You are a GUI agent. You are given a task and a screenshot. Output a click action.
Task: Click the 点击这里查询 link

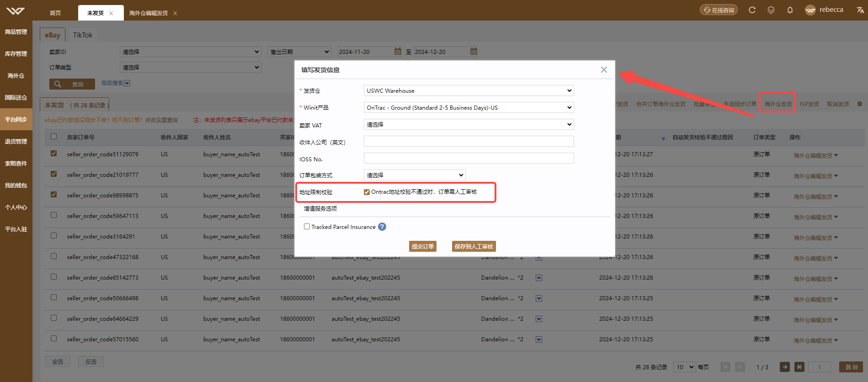point(161,120)
